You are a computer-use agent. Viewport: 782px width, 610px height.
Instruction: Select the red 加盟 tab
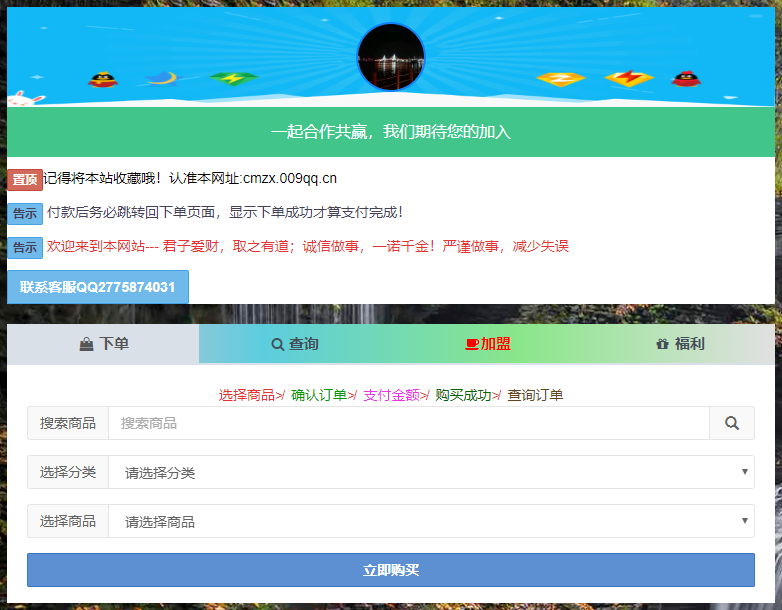coord(488,344)
